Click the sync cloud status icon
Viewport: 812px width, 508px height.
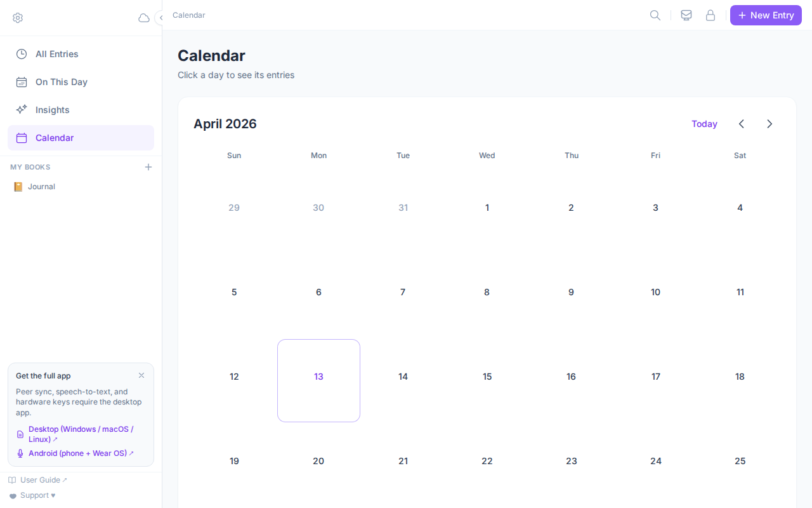[x=143, y=18]
